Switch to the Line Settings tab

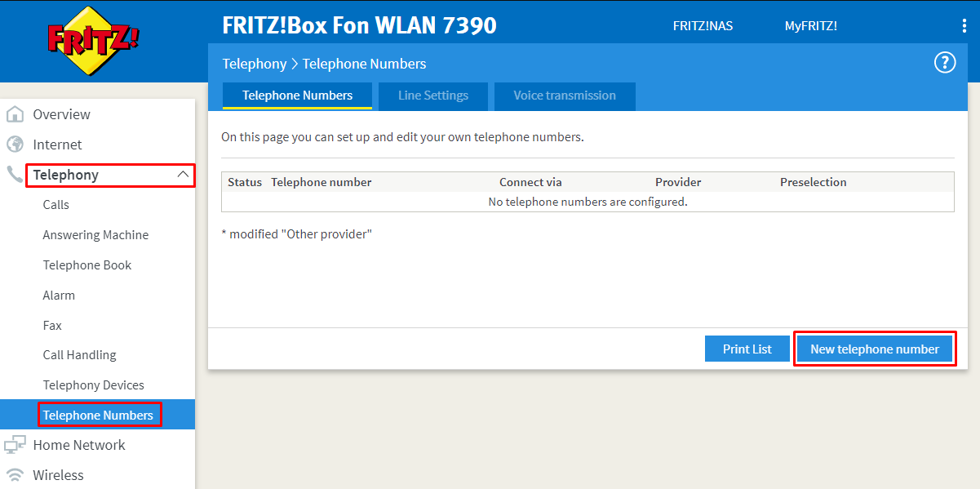[433, 96]
